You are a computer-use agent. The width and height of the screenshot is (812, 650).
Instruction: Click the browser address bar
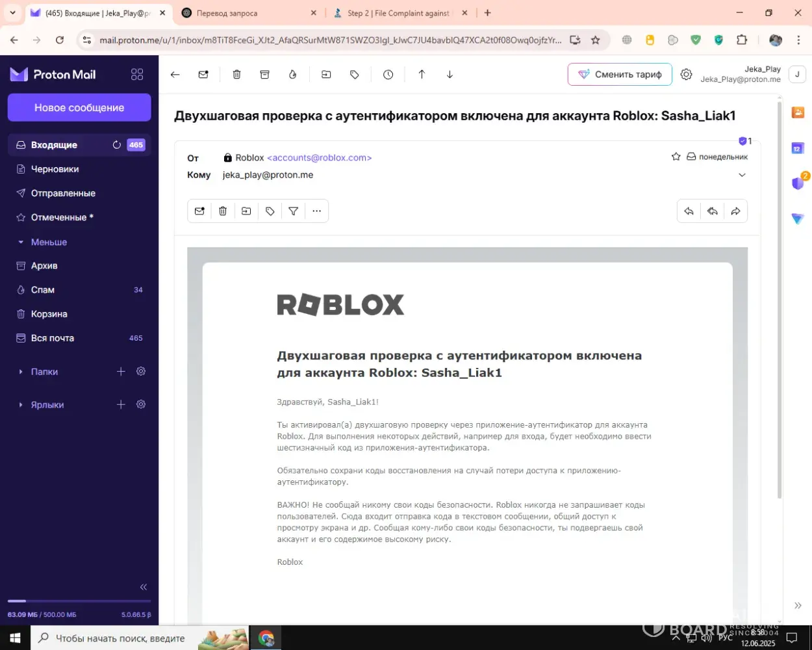click(x=330, y=40)
